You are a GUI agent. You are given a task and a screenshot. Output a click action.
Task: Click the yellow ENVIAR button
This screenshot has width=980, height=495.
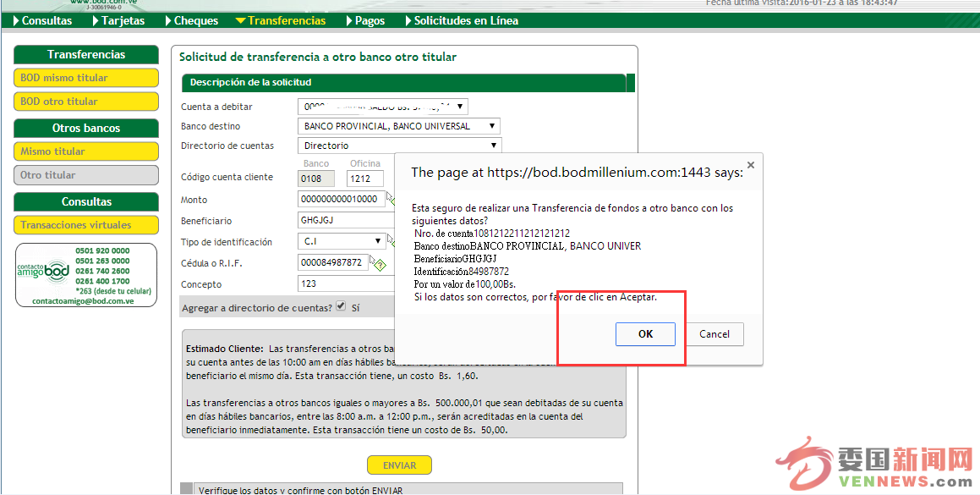point(399,465)
